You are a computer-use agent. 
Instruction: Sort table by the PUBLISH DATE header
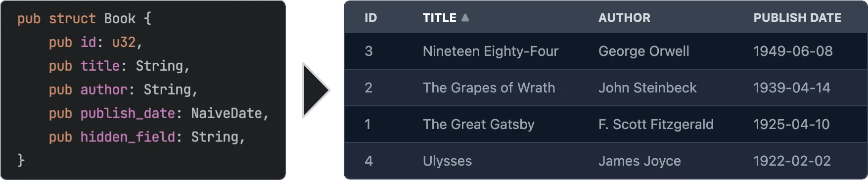(x=797, y=18)
